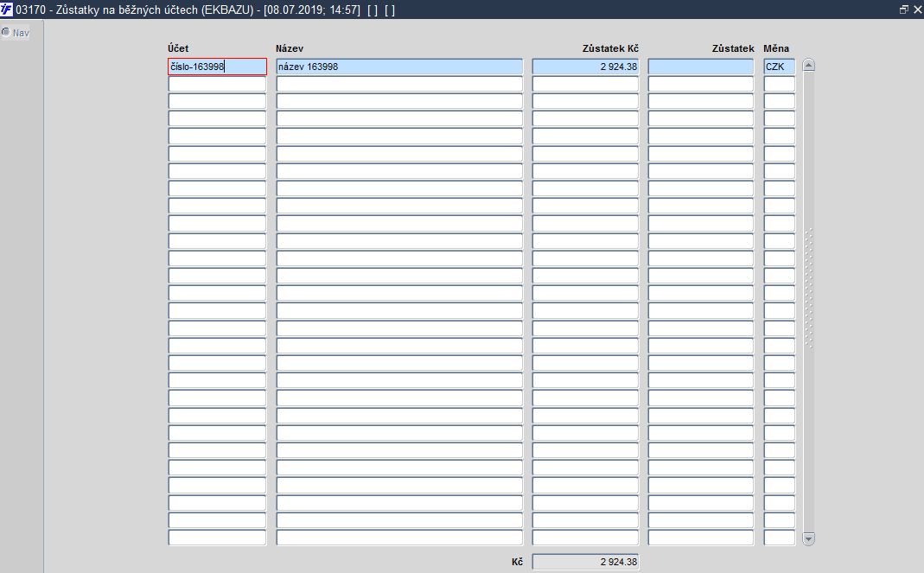Click the Zůstatek Kč column header label
Screen dimensions: 924x573
coord(610,48)
